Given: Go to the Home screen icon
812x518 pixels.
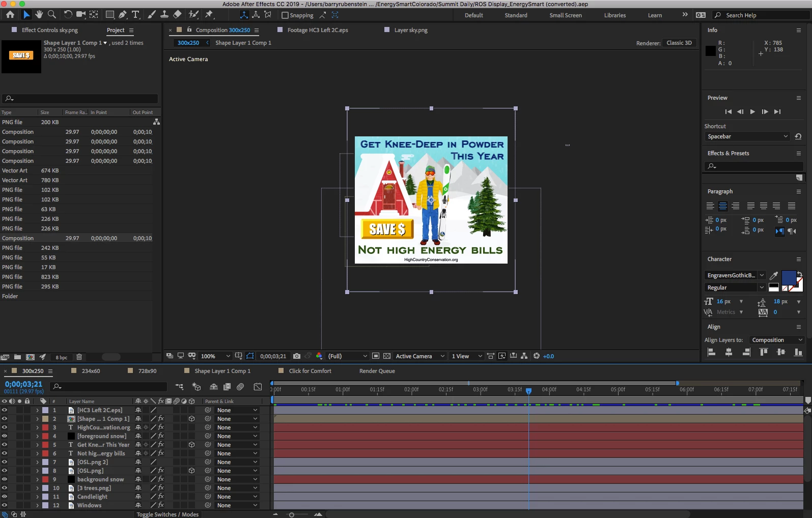Looking at the screenshot, I should pyautogui.click(x=10, y=15).
